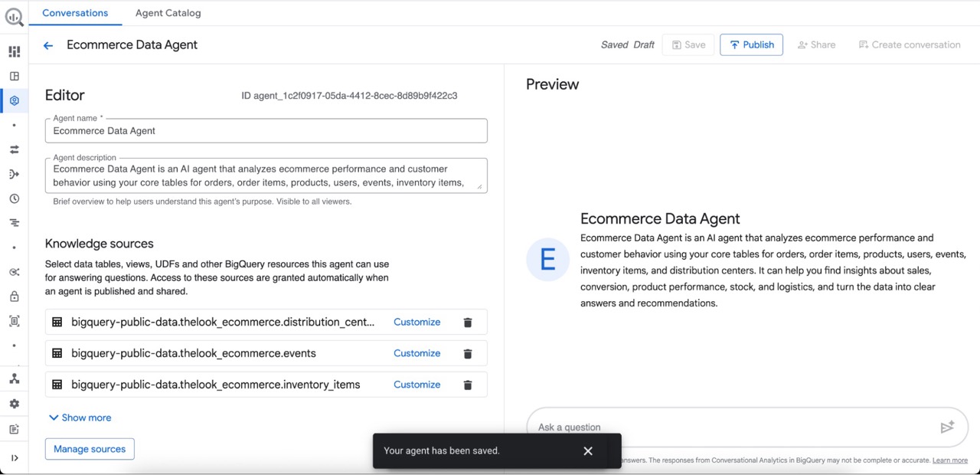
Task: Click the send question sparkle icon
Action: tap(947, 427)
